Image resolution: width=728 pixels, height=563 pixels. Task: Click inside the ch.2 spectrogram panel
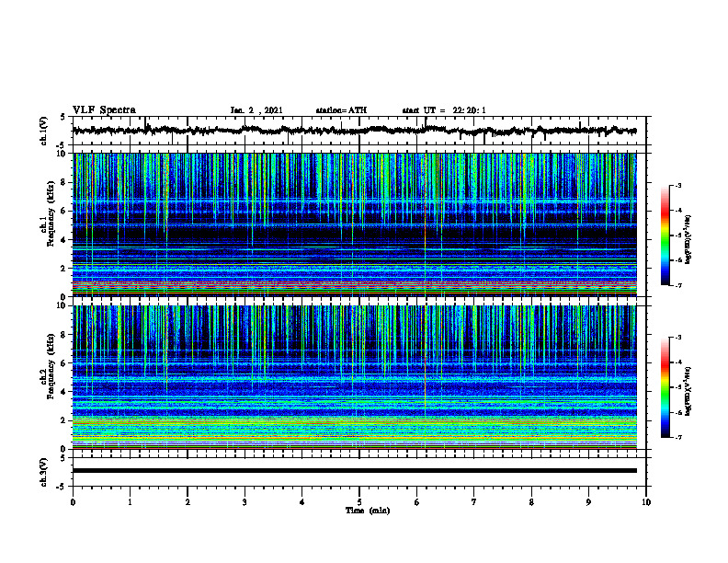(354, 377)
